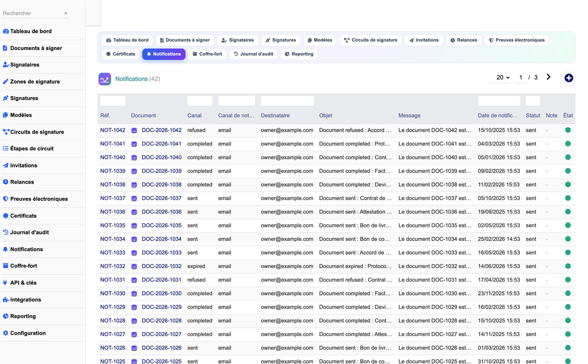588x364 pixels.
Task: Switch to Documents à signer tab
Action: coord(185,40)
